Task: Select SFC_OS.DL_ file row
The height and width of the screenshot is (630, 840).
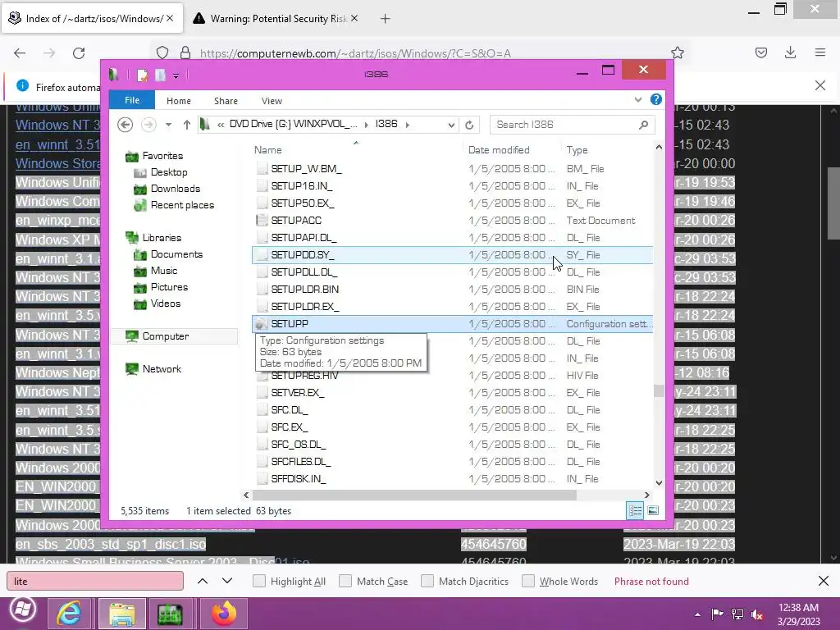Action: [452, 444]
